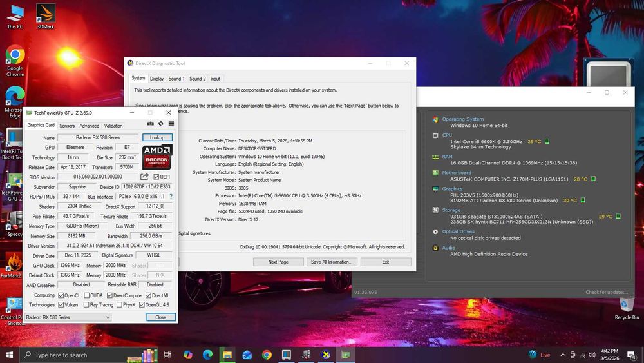Click the Motherboard icon in Speccy

(435, 173)
